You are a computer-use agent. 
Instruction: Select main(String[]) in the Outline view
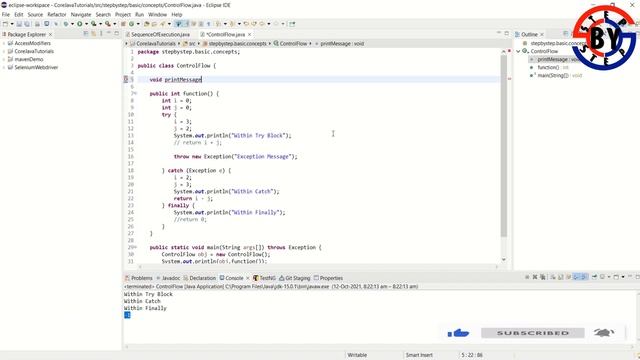coord(553,76)
